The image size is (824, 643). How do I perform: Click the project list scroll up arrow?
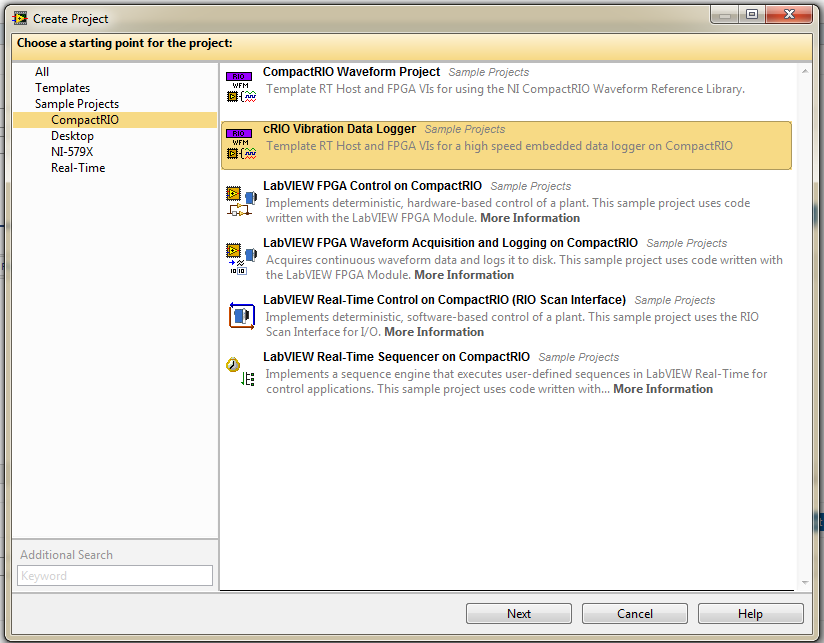coord(805,71)
